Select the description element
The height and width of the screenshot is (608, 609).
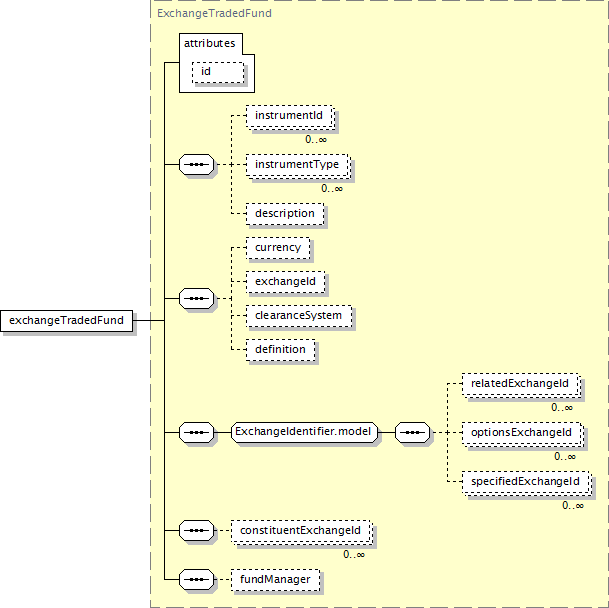point(285,214)
